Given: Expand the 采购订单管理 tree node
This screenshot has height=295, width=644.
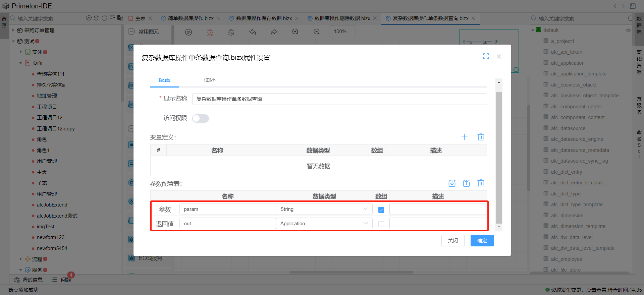Looking at the screenshot, I should click(x=13, y=30).
